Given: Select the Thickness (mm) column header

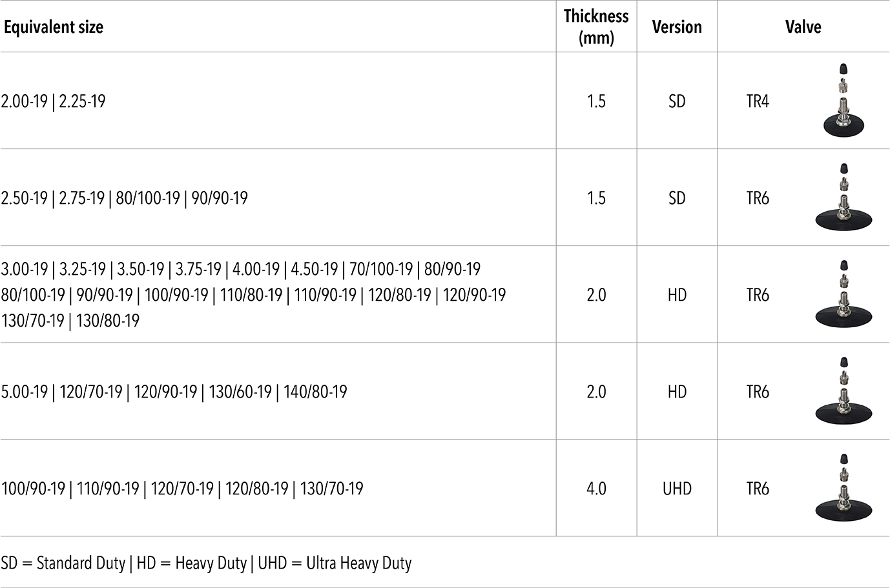Looking at the screenshot, I should tap(596, 26).
